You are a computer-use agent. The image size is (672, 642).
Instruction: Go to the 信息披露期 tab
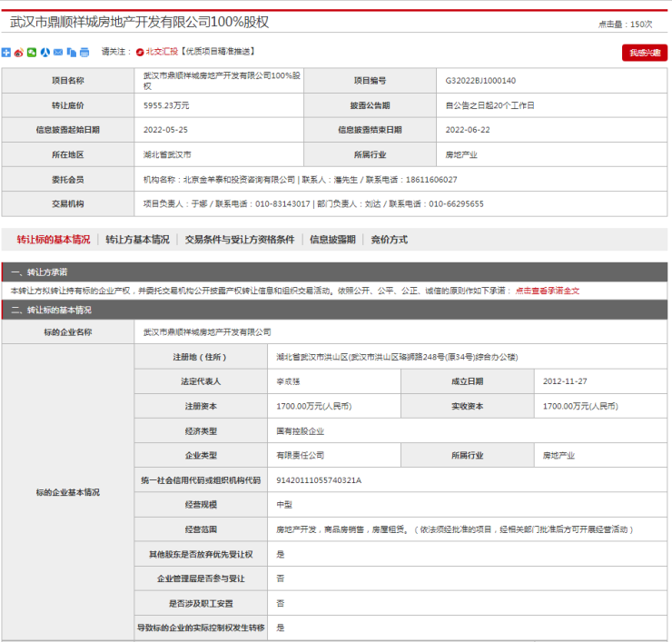pos(332,240)
